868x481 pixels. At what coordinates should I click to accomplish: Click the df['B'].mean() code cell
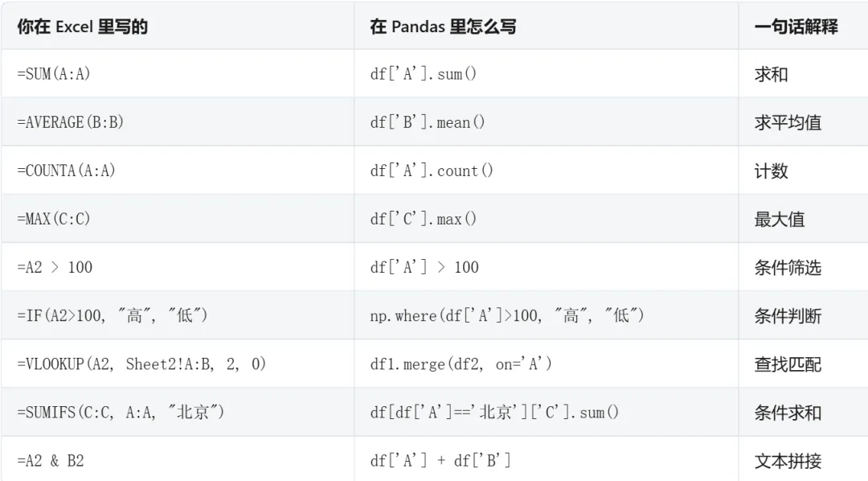pyautogui.click(x=428, y=122)
